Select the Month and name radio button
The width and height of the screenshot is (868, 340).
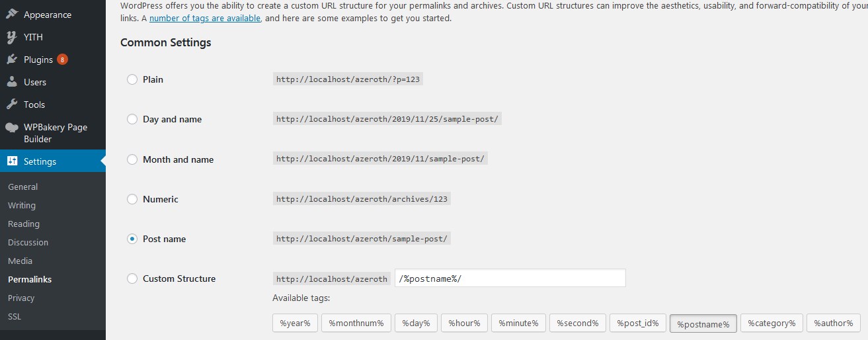point(132,159)
